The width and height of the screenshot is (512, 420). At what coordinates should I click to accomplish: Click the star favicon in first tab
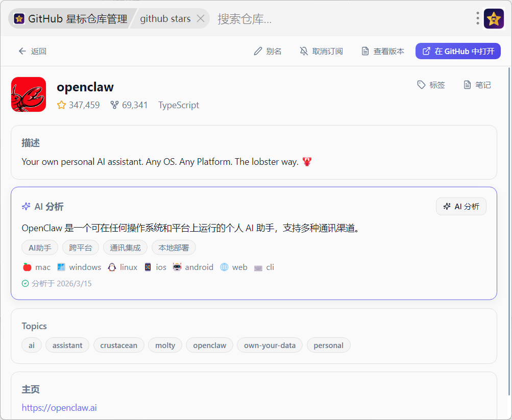pyautogui.click(x=19, y=18)
